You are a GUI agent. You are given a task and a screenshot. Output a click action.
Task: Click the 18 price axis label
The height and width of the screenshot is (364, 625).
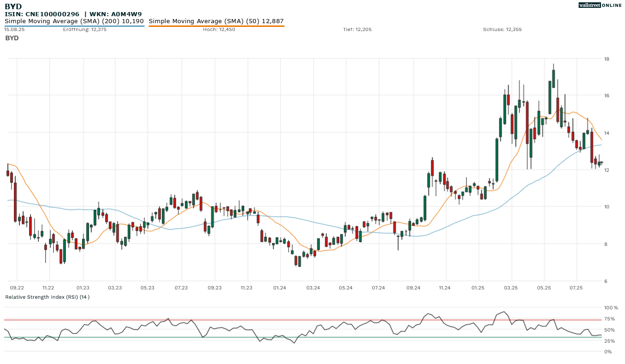tap(606, 59)
